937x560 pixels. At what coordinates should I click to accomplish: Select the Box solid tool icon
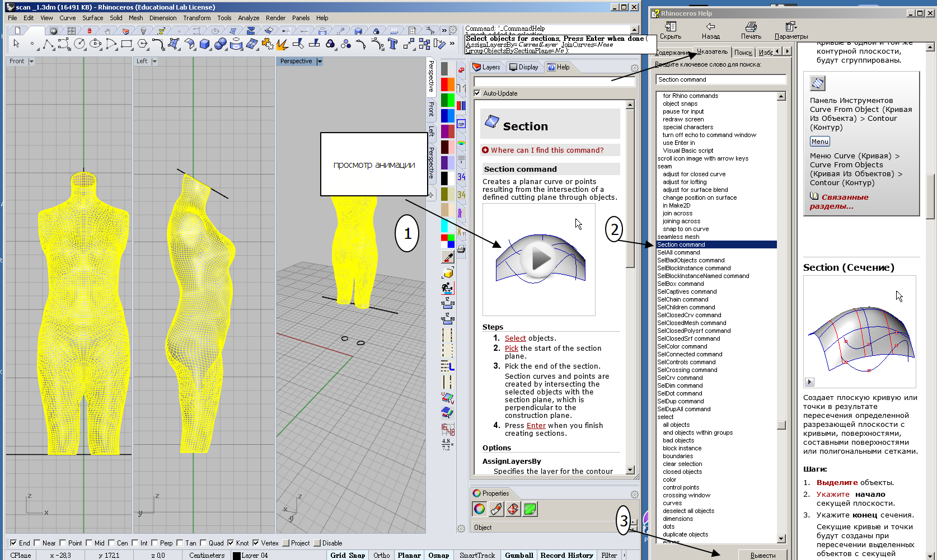205,44
